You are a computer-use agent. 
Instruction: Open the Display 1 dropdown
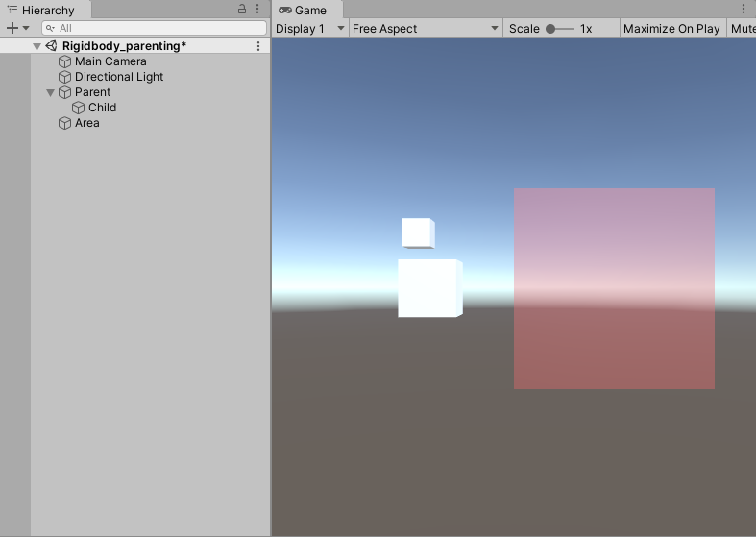pyautogui.click(x=310, y=29)
